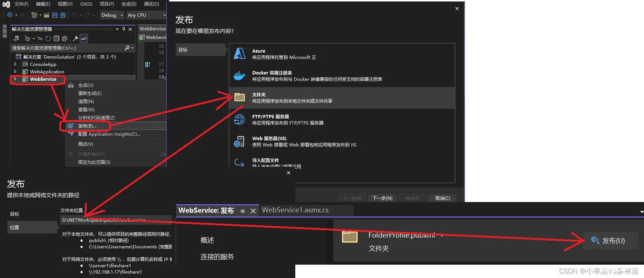Viewport: 644px width, 278px height.
Task: Open the dropdown next to the back arrow
Action: (16, 15)
